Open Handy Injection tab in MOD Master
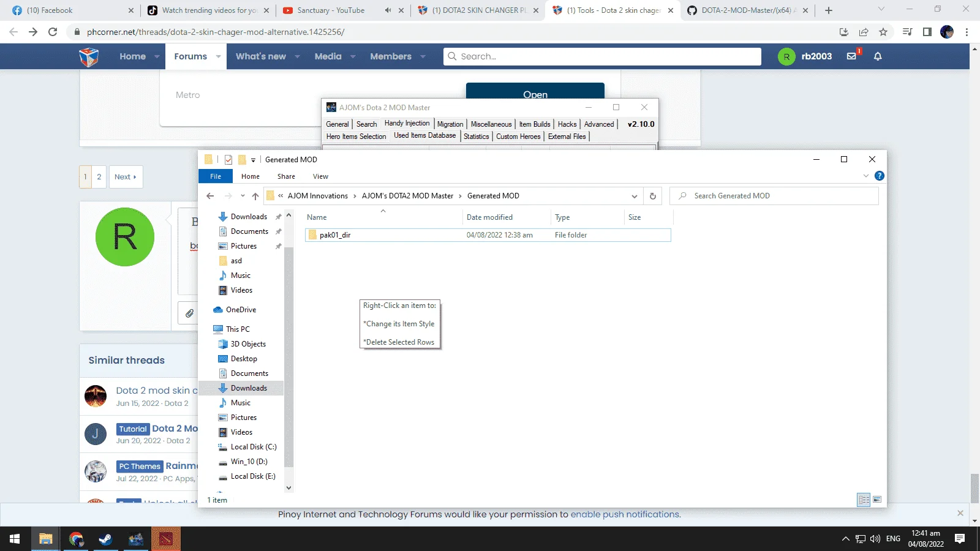This screenshot has height=551, width=980. tap(407, 124)
